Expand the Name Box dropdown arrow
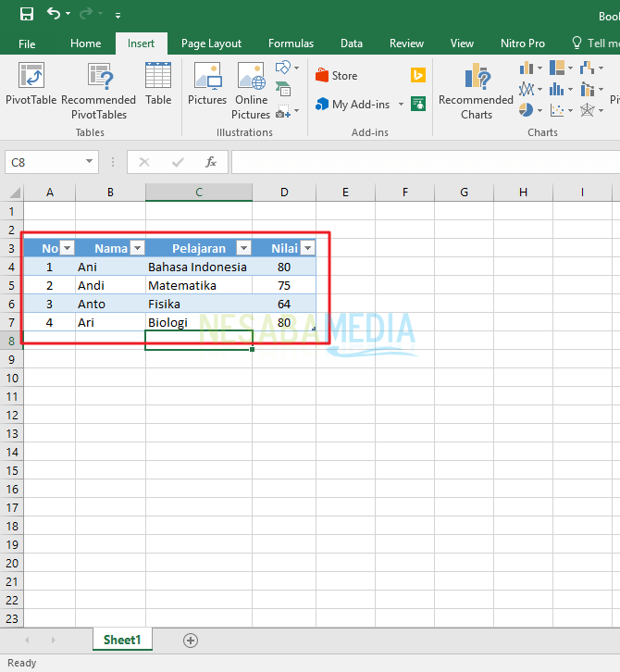This screenshot has height=672, width=620. 89,162
